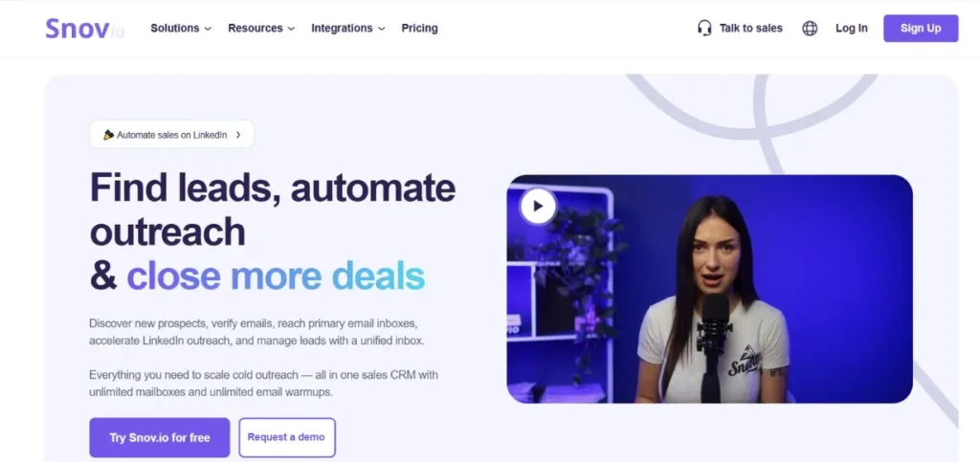The width and height of the screenshot is (980, 462).
Task: Click the arrow on the Automate sales on LinkedIn pill
Action: tap(238, 134)
